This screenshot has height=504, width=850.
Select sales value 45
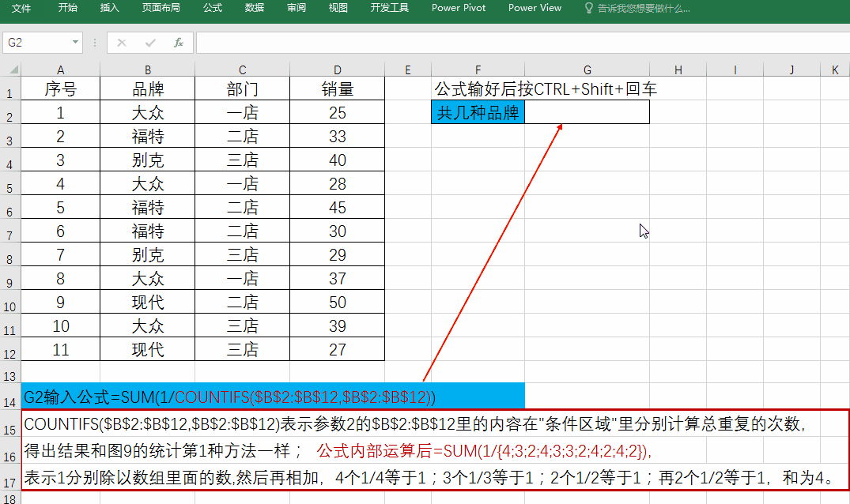(x=337, y=207)
